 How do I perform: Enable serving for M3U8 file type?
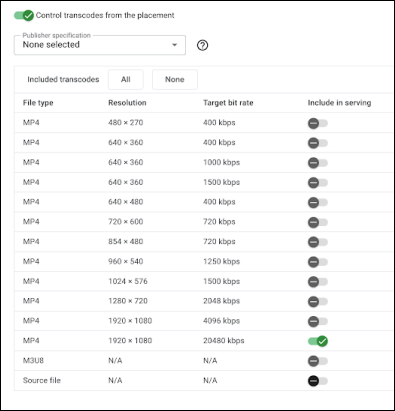coord(318,361)
